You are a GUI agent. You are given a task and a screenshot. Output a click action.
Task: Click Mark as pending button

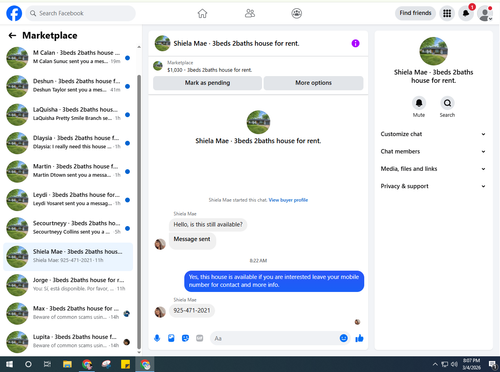pyautogui.click(x=207, y=83)
